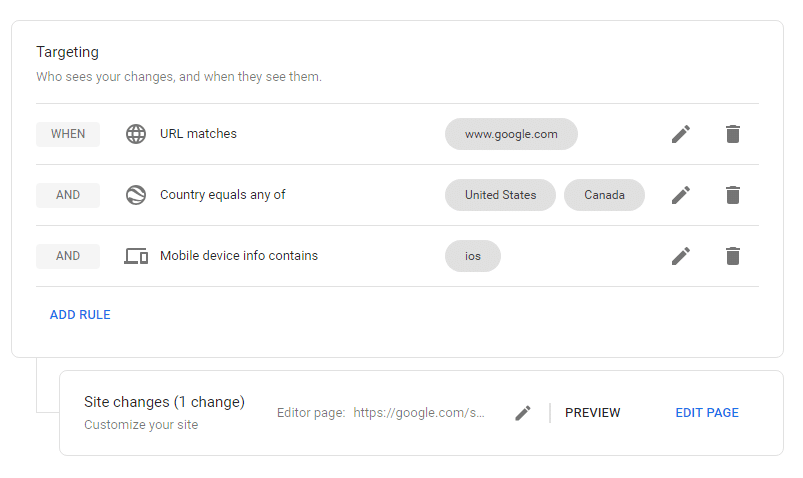The image size is (803, 478).
Task: Delete the Mobile device info rule
Action: pyautogui.click(x=733, y=256)
